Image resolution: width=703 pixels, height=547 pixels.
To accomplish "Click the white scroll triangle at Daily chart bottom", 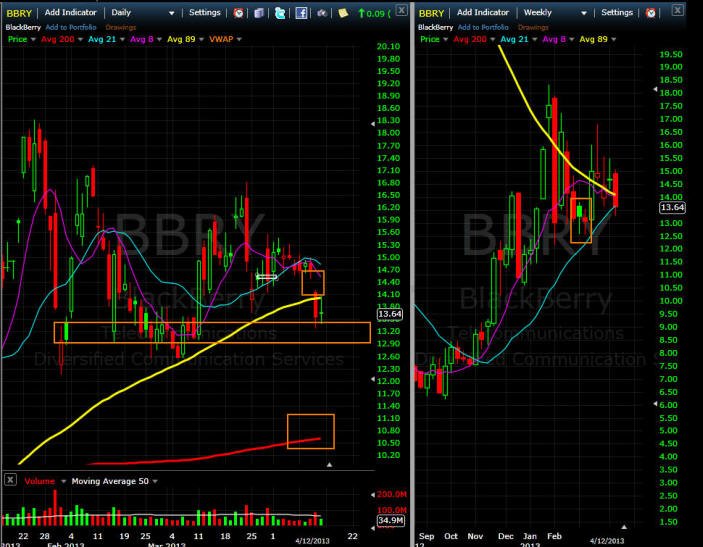I will pyautogui.click(x=329, y=465).
